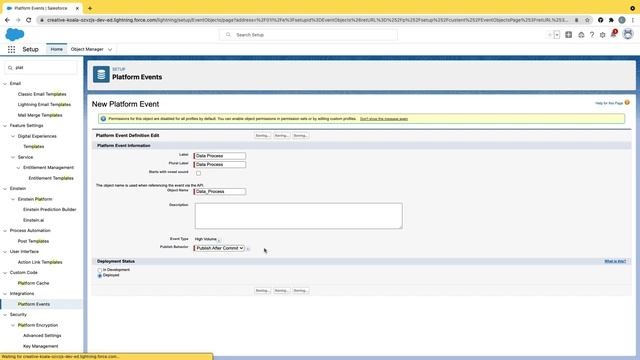Switch to the Object Manager tab

[87, 49]
